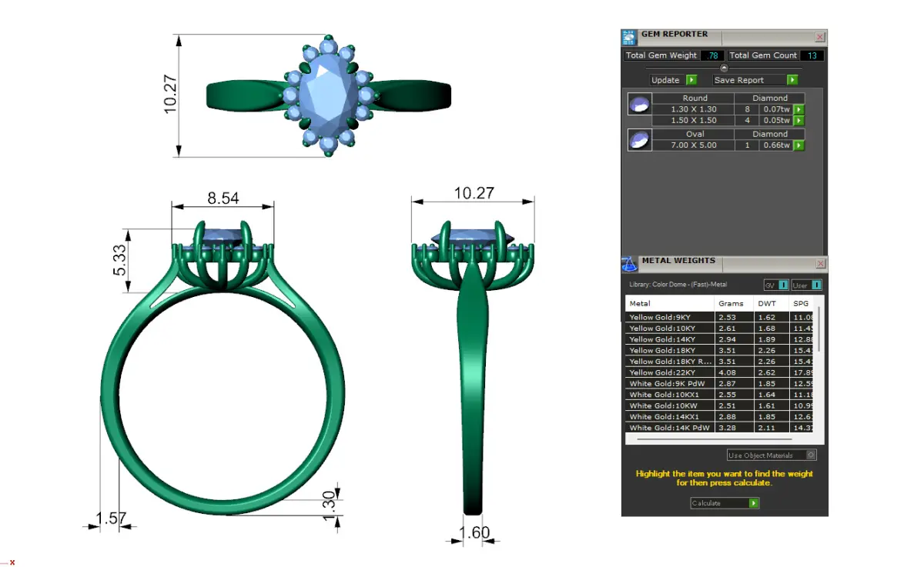The height and width of the screenshot is (567, 924).
Task: Click the Metal Weights flask icon
Action: [629, 263]
